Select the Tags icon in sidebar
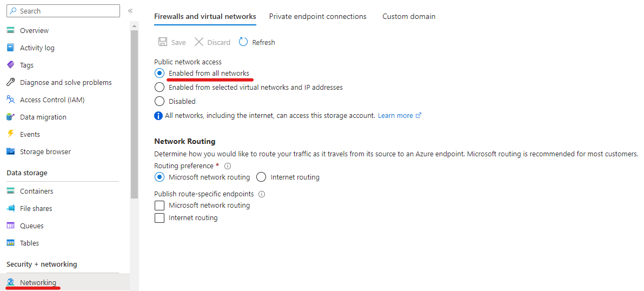 (x=11, y=65)
